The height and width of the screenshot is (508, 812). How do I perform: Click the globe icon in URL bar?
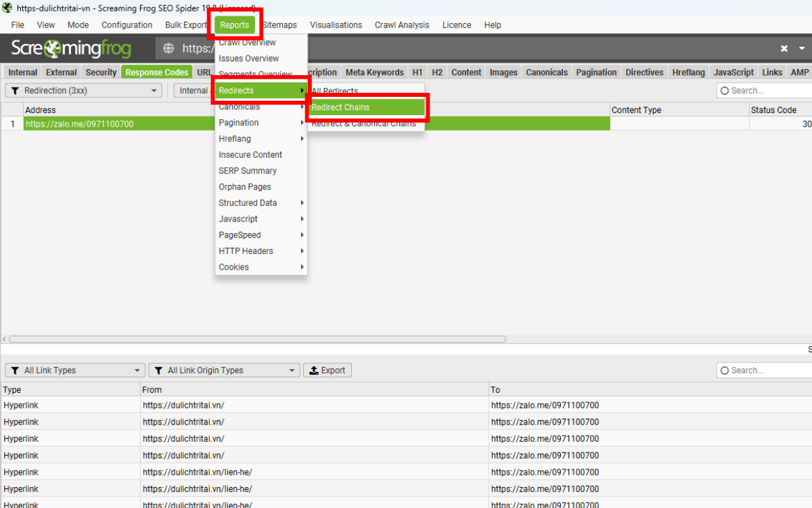[168, 49]
